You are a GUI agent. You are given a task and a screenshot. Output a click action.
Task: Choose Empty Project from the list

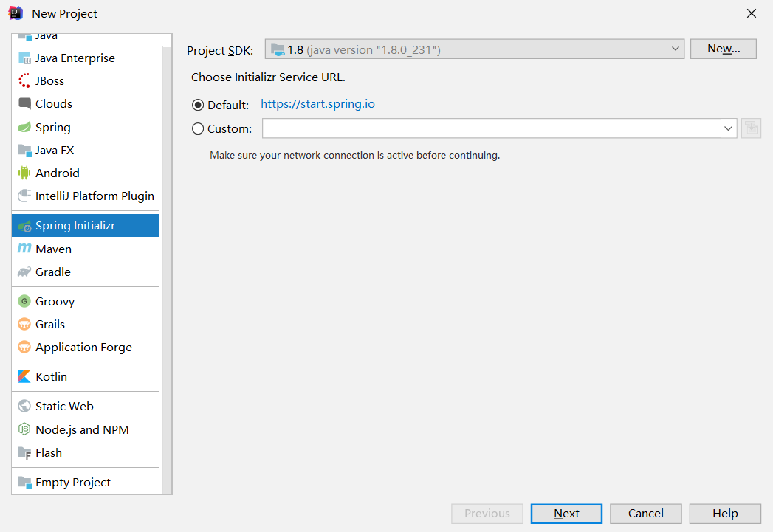[x=72, y=482]
